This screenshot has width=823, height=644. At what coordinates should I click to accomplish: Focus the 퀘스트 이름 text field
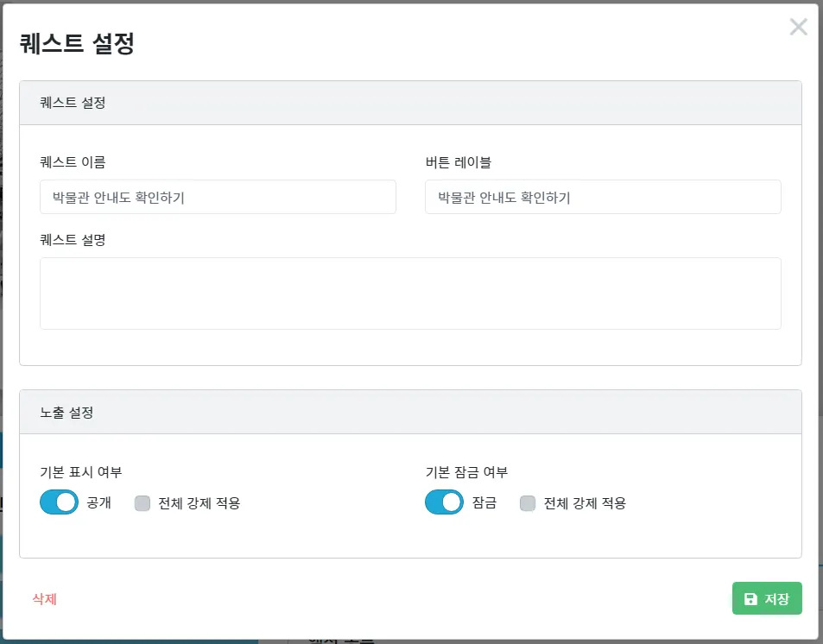click(x=218, y=197)
